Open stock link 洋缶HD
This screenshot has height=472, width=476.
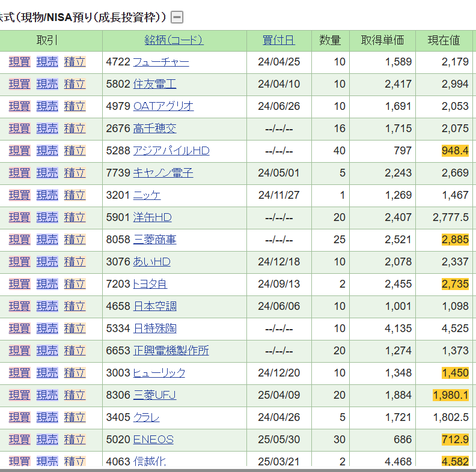[x=153, y=217]
